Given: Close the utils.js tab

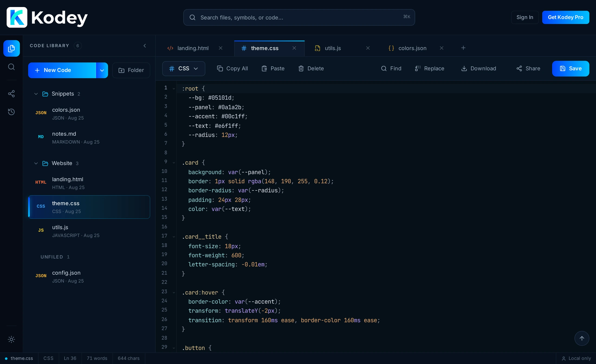Looking at the screenshot, I should pyautogui.click(x=368, y=48).
